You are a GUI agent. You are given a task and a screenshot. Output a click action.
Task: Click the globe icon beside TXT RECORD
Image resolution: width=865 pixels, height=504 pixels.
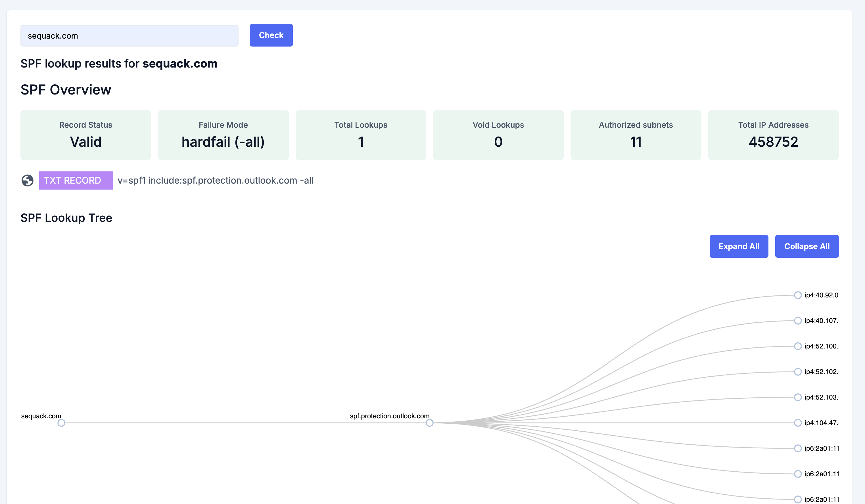[x=28, y=180]
